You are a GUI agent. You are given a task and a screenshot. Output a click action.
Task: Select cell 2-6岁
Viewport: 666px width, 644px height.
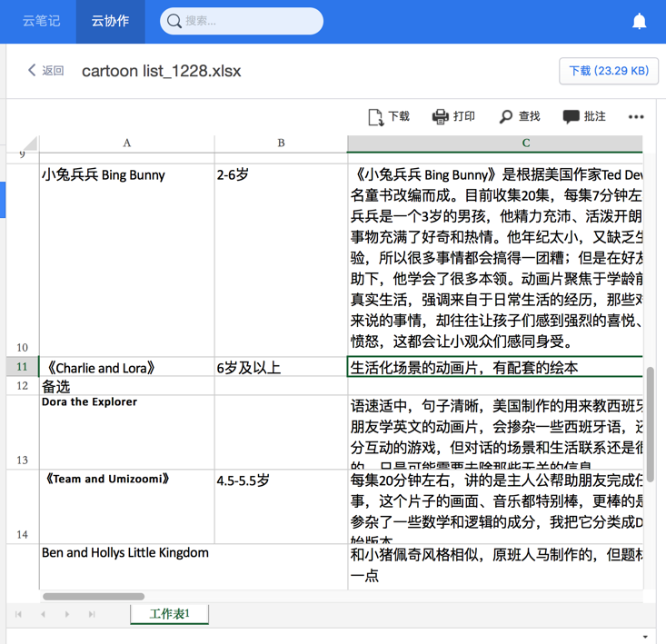tap(281, 260)
